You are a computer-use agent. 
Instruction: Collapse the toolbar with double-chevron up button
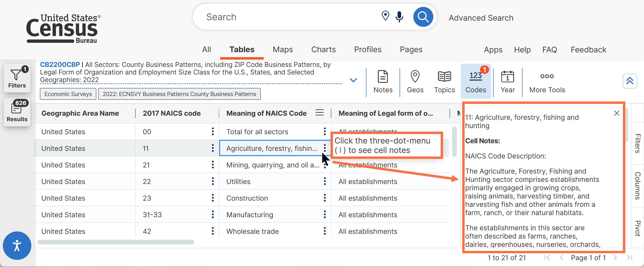click(x=630, y=81)
